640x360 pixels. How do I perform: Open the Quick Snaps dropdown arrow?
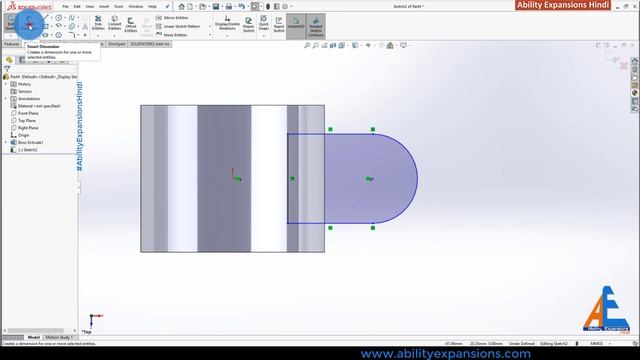click(x=264, y=36)
